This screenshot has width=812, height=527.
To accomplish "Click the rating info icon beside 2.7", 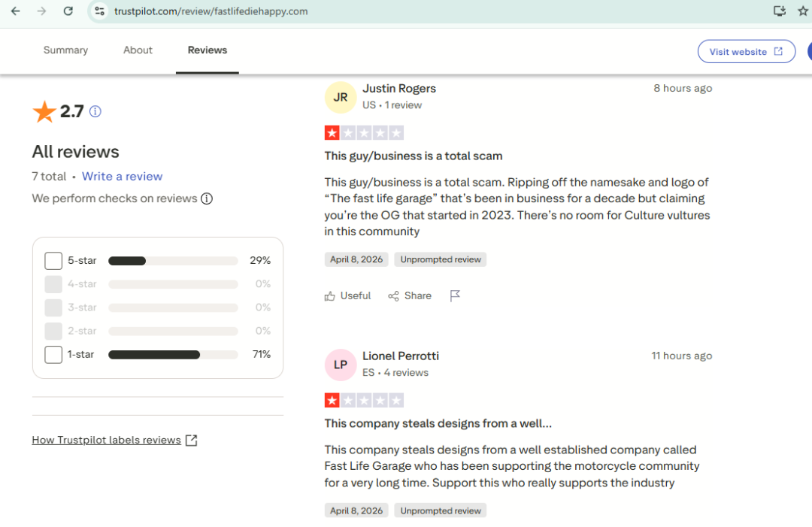I will point(95,112).
